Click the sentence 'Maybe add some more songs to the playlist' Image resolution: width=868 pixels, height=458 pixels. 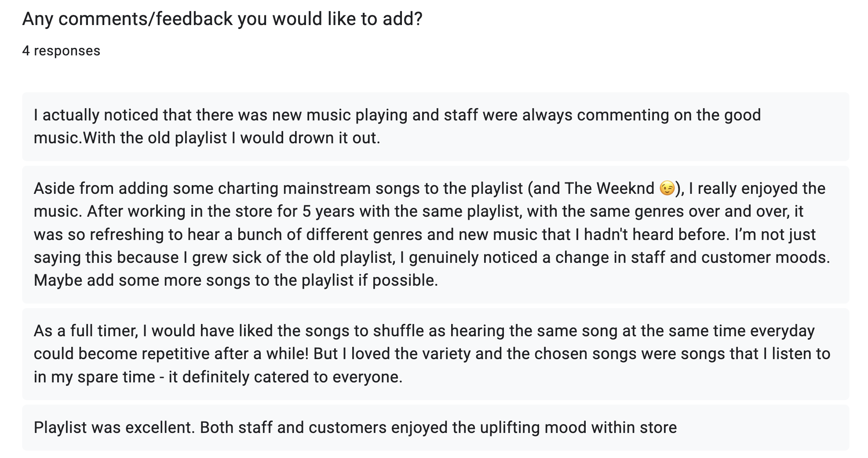(x=236, y=280)
